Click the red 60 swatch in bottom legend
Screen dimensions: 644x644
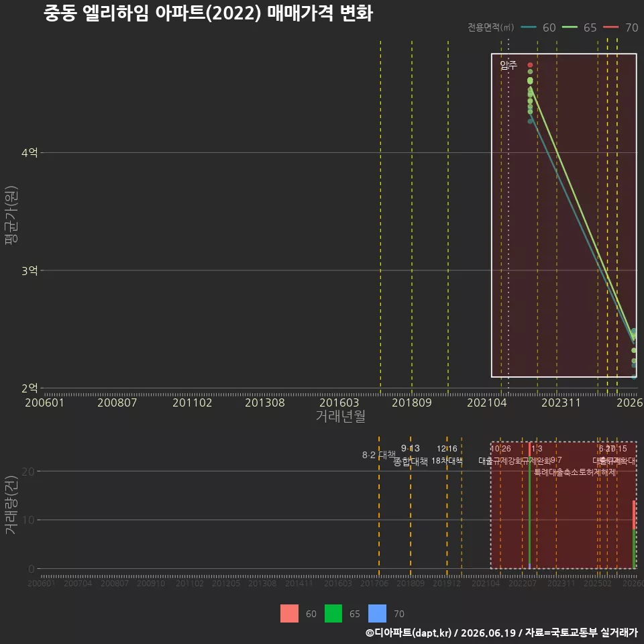[x=290, y=614]
